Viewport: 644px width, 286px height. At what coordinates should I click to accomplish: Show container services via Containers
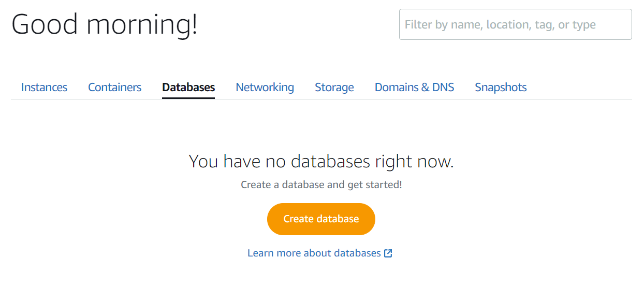tap(114, 87)
